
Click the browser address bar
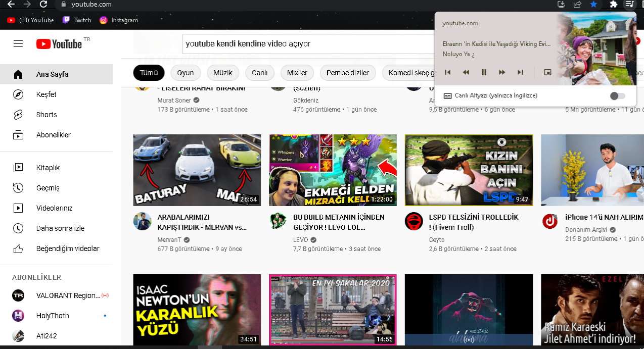coord(303,4)
